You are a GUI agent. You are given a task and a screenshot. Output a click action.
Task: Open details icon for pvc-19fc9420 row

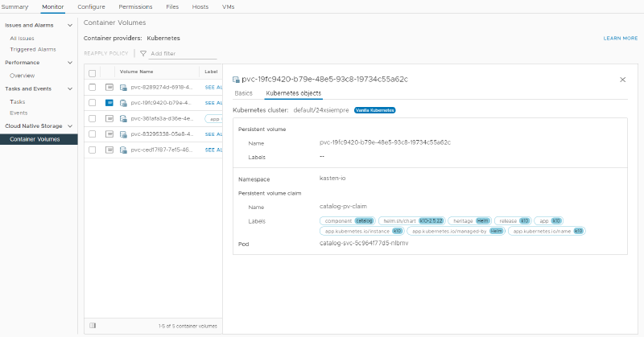(x=109, y=103)
